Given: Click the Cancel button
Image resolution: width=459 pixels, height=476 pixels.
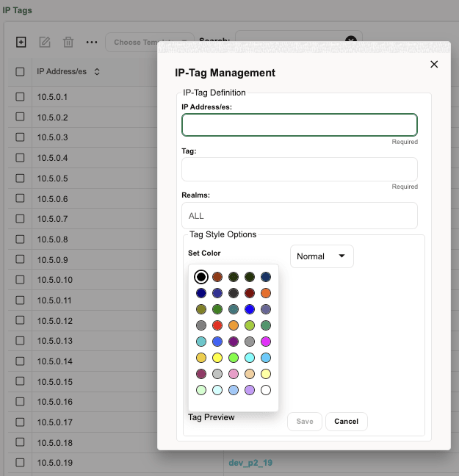Looking at the screenshot, I should click(347, 422).
